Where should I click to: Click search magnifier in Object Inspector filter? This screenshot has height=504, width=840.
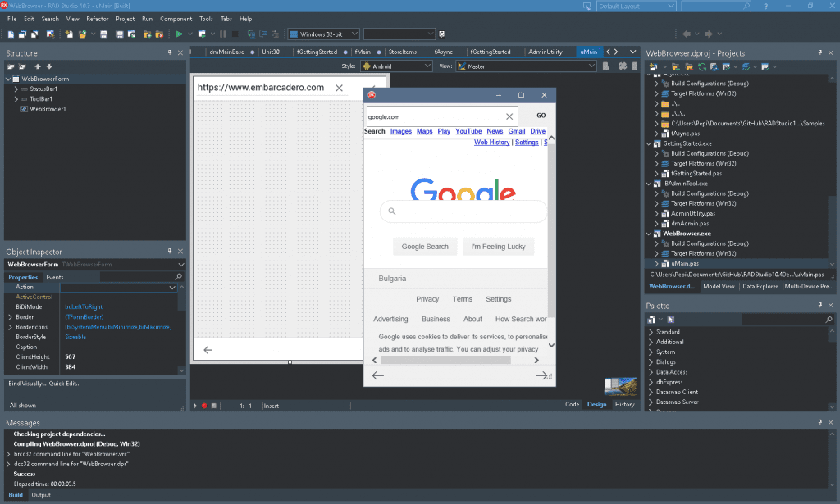tap(178, 277)
